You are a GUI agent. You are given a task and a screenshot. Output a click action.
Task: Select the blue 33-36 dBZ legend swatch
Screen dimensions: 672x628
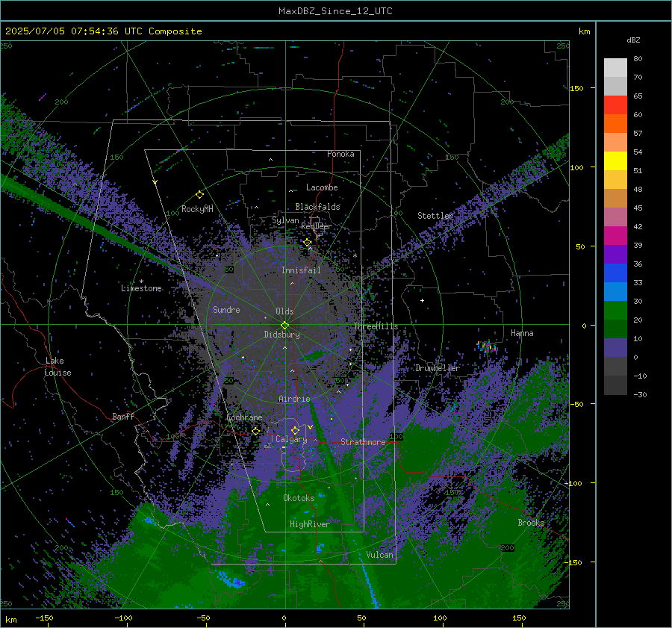pyautogui.click(x=615, y=273)
